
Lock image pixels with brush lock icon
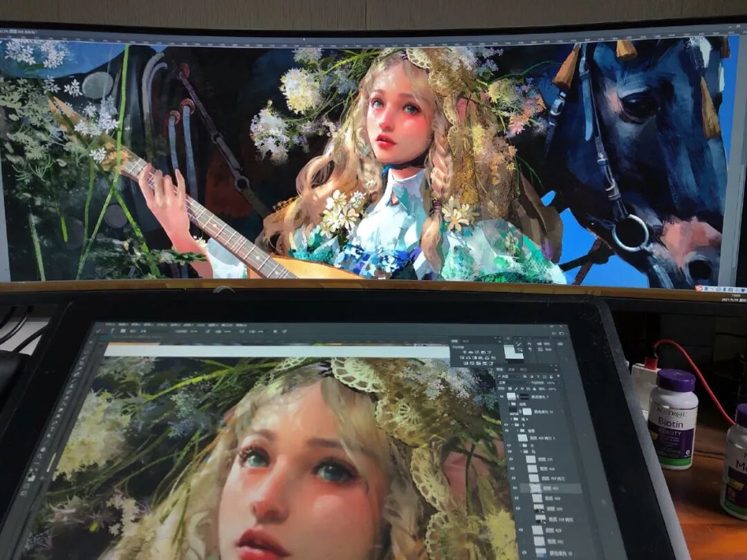click(x=516, y=389)
